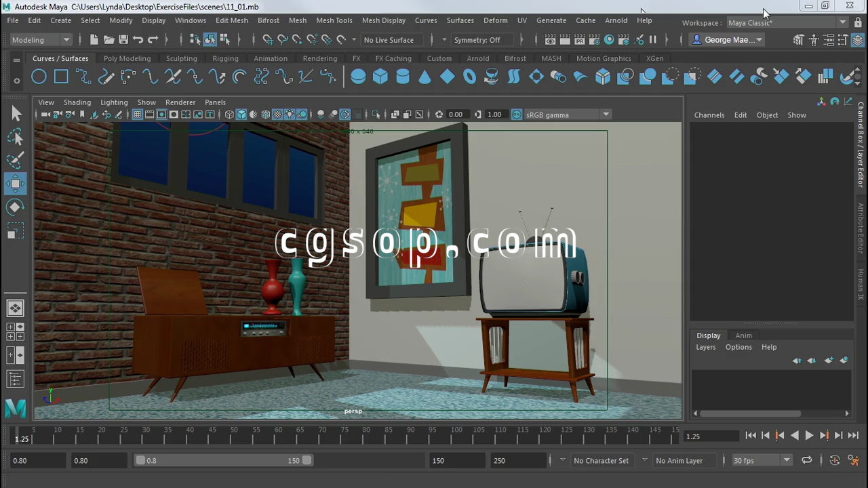868x488 pixels.
Task: Open Channels menu in Channel Box
Action: pyautogui.click(x=709, y=115)
